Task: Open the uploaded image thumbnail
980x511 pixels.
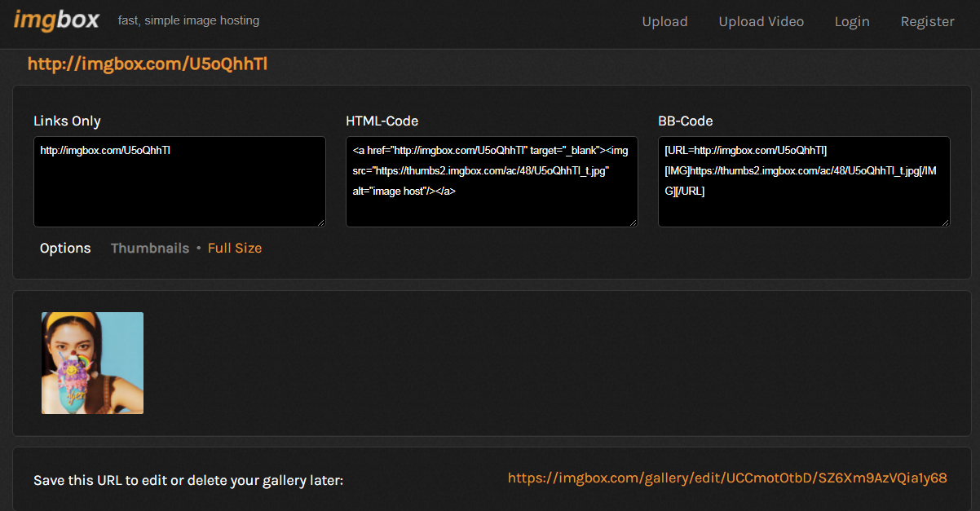Action: click(92, 363)
